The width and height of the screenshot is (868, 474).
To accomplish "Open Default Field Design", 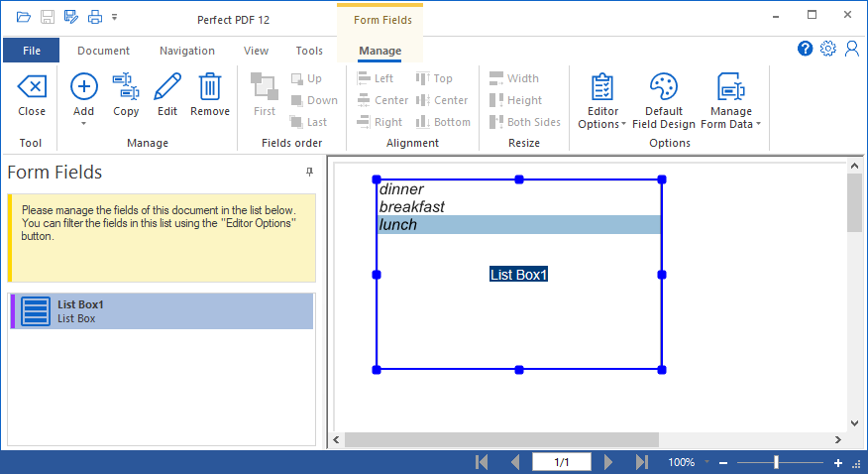I will point(664,101).
